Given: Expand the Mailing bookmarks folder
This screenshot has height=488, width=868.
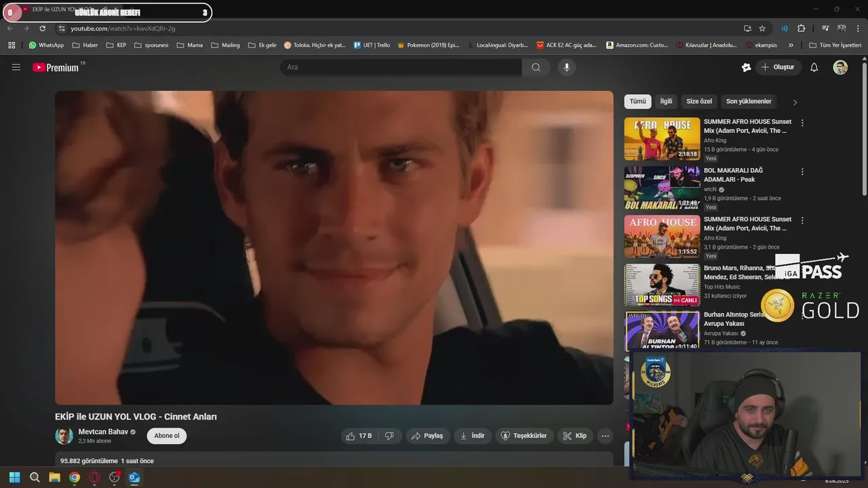Looking at the screenshot, I should pyautogui.click(x=225, y=45).
